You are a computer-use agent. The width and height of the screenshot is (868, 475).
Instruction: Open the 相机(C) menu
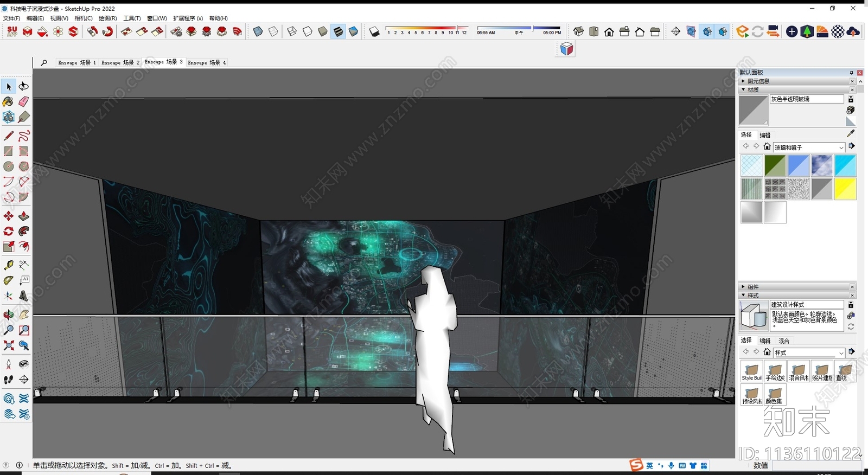coord(84,18)
